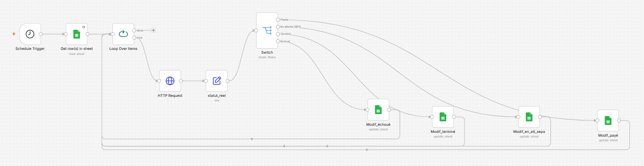Click the Modif_en_att_sepa output connector
This screenshot has height=166, width=644.
(x=540, y=117)
